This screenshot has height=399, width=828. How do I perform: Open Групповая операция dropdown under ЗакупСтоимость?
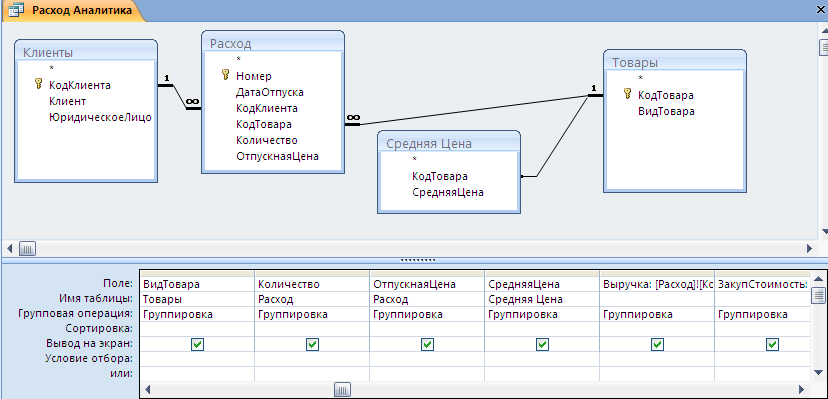pyautogui.click(x=763, y=314)
